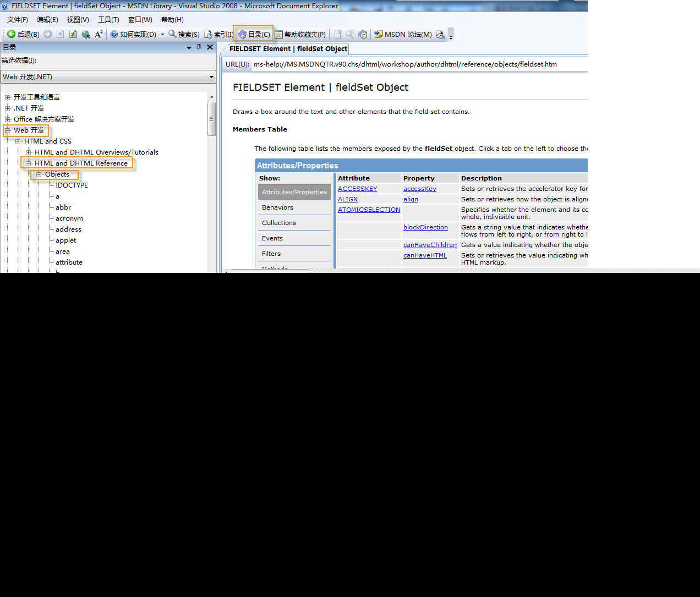700x597 pixels.
Task: Switch to FIELDSET Element document tab
Action: 288,49
